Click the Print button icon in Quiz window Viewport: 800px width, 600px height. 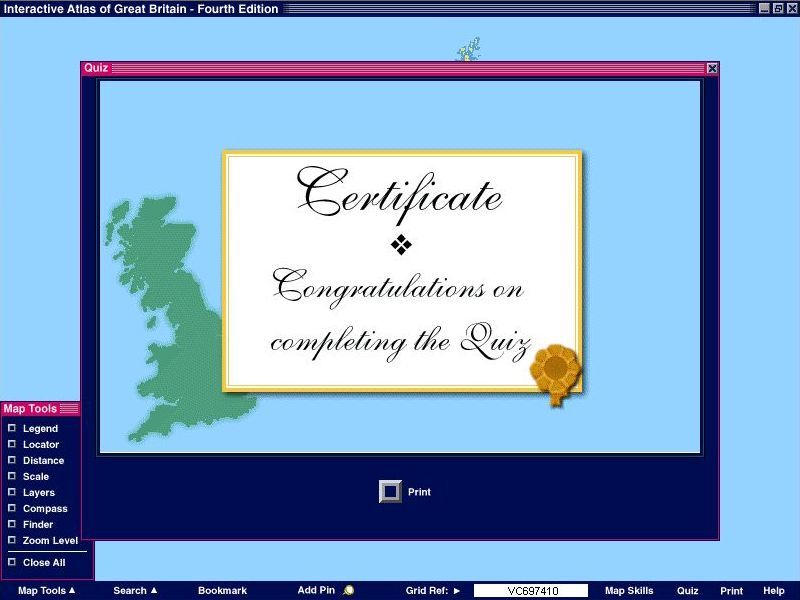click(390, 492)
